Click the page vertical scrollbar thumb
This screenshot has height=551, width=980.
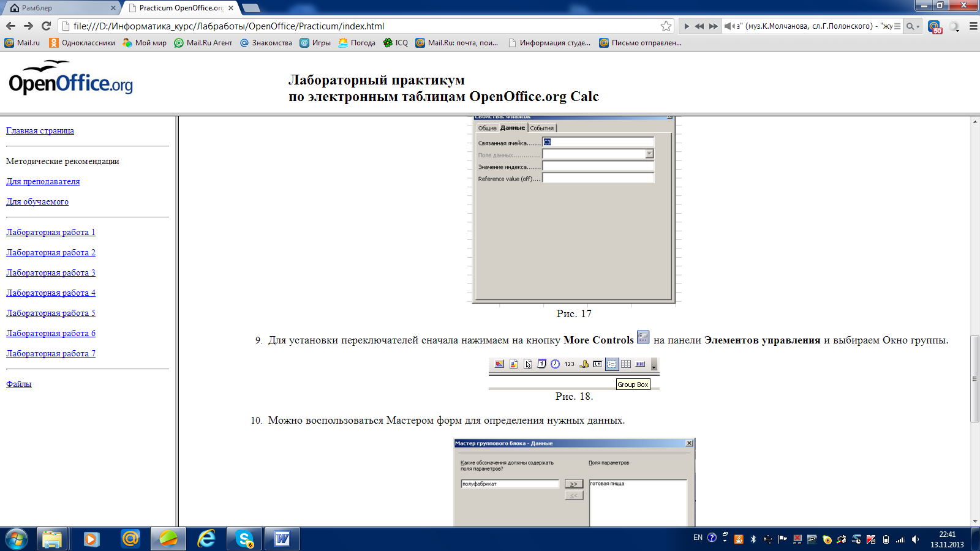[974, 379]
